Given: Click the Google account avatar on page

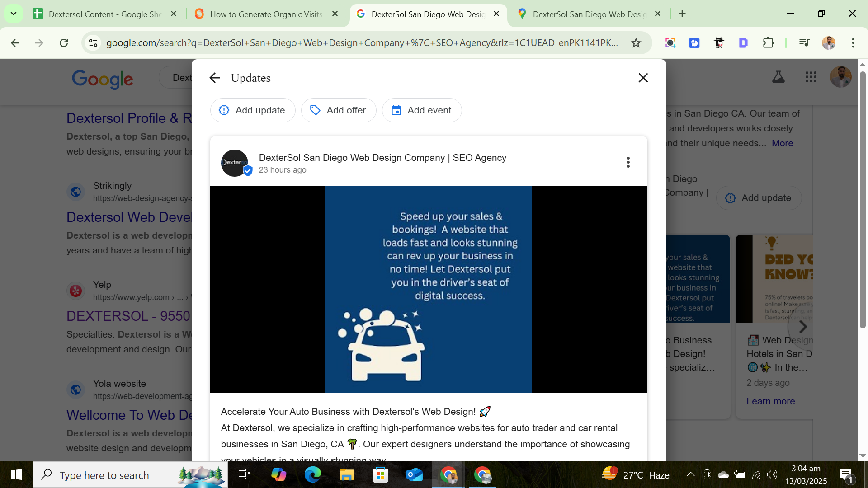Looking at the screenshot, I should pyautogui.click(x=840, y=77).
